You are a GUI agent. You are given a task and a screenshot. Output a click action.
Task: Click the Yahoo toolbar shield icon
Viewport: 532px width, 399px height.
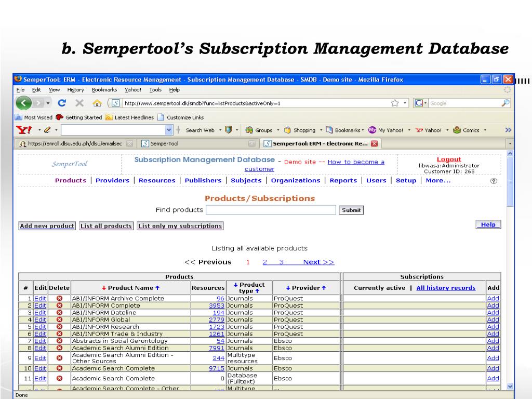click(229, 130)
